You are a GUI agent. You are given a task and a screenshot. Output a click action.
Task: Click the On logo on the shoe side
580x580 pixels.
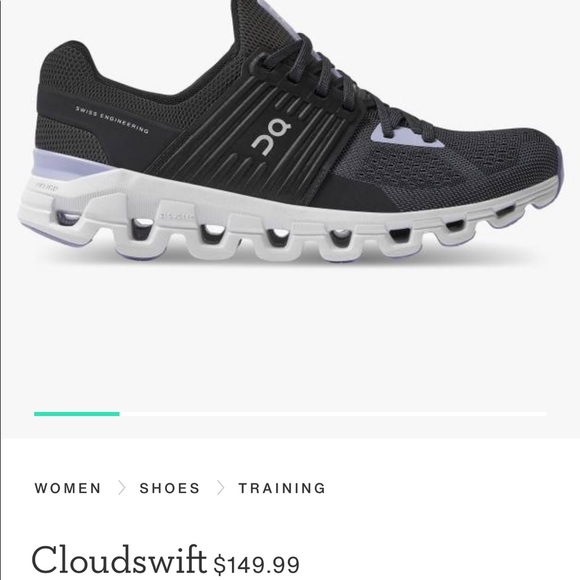pyautogui.click(x=271, y=136)
